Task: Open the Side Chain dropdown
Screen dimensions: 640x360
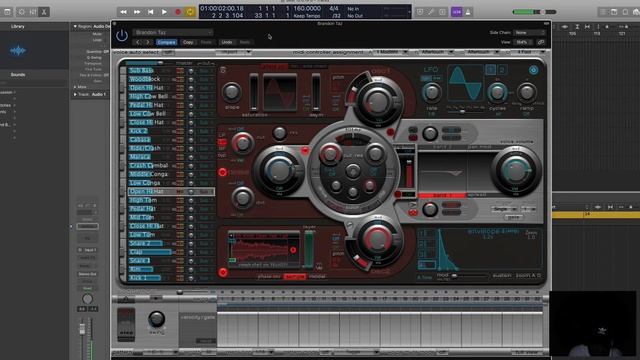Action: (529, 32)
